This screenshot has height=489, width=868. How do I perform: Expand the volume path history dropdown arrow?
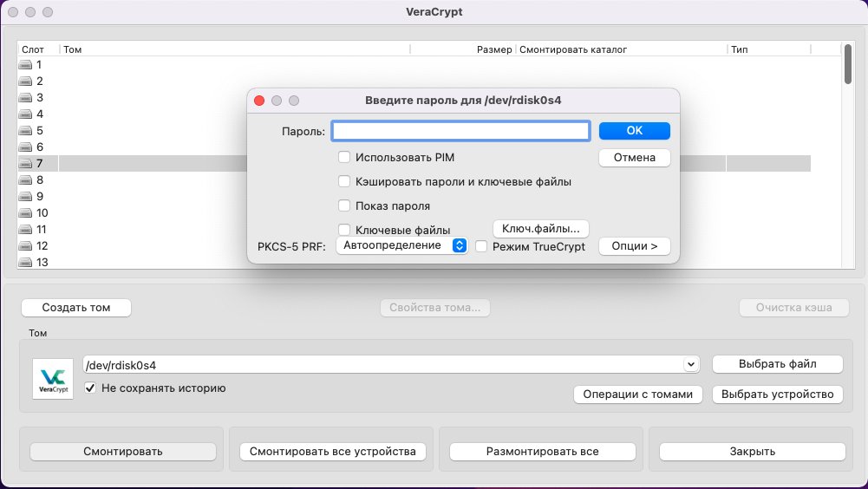click(690, 364)
